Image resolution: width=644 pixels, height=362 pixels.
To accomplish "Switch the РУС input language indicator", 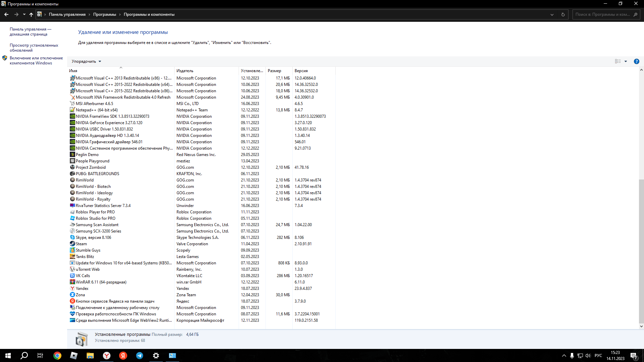I will [x=598, y=356].
